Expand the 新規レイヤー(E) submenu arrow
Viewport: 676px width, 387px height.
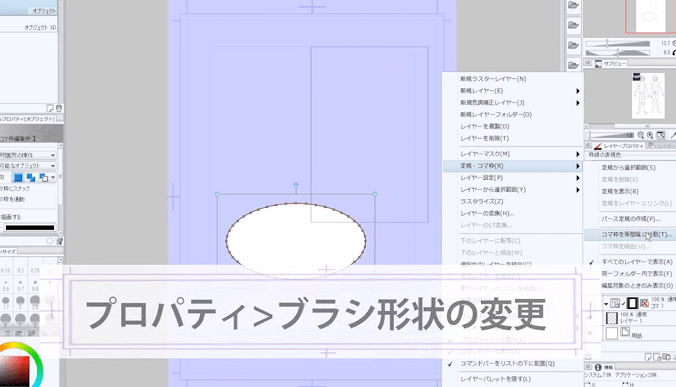tap(578, 91)
